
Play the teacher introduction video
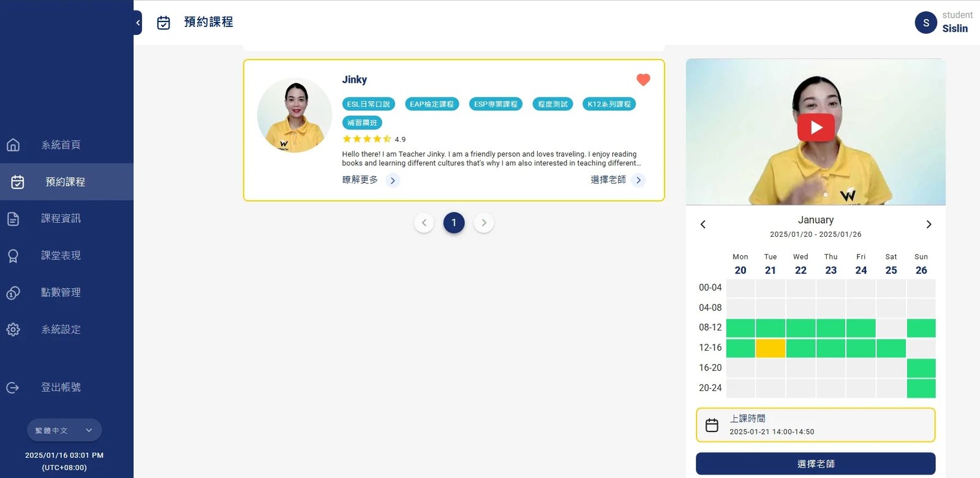816,127
